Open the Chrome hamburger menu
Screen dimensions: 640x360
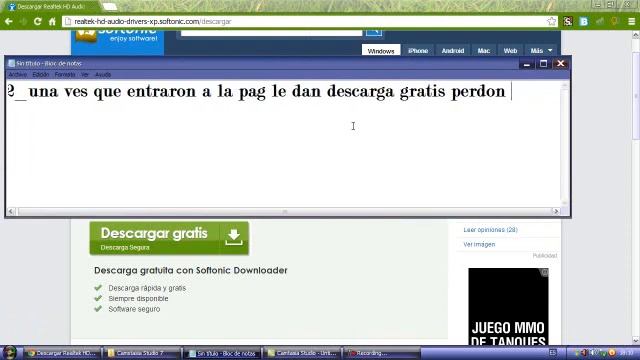coord(631,21)
